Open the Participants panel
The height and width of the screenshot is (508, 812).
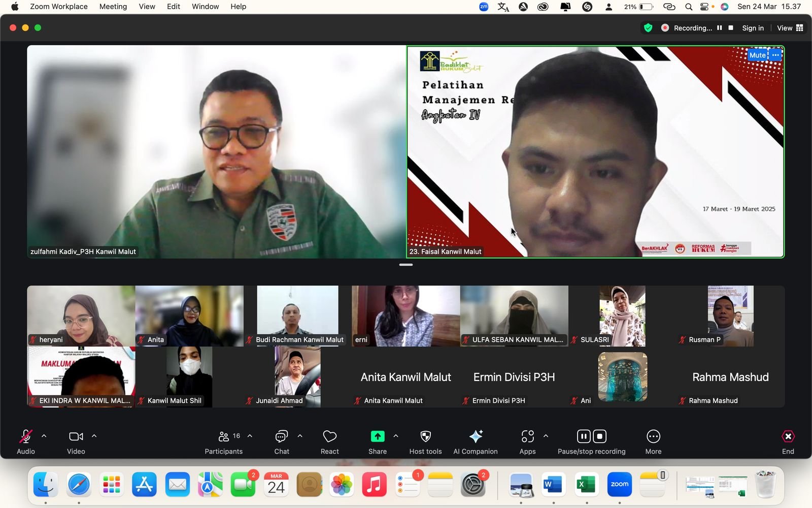pyautogui.click(x=224, y=442)
